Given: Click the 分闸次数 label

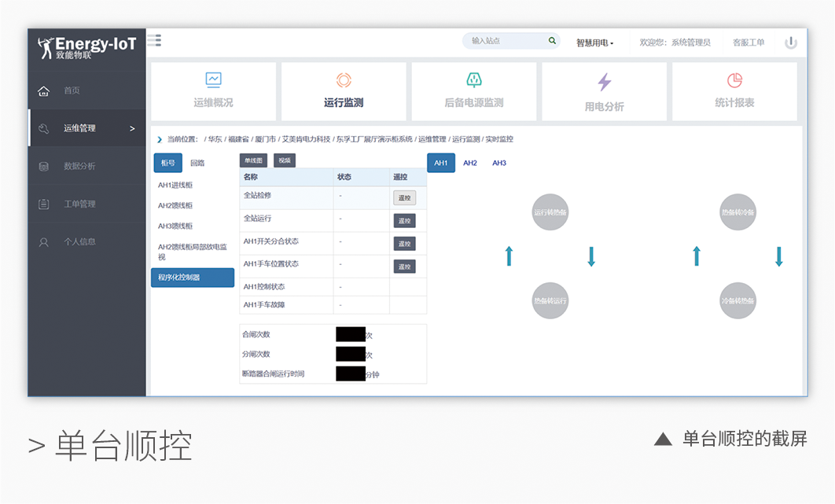Looking at the screenshot, I should (x=256, y=355).
